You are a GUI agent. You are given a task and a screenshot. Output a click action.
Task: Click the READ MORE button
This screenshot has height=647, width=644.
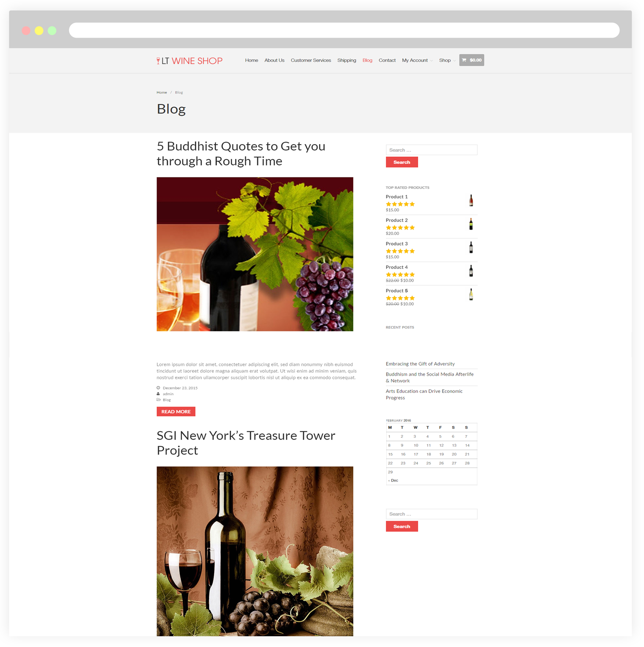click(176, 411)
